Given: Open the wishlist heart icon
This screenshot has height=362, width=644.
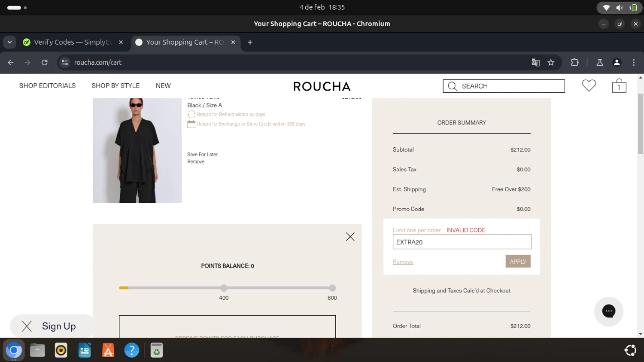Looking at the screenshot, I should pos(589,85).
